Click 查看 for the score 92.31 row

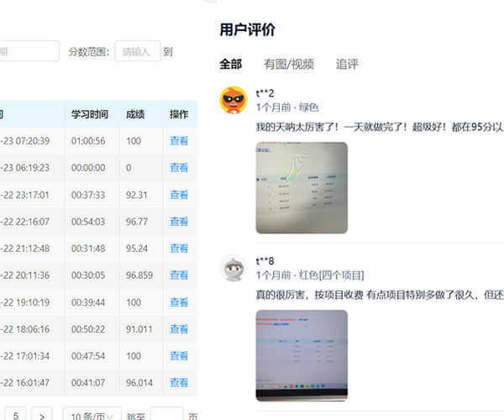[x=179, y=195]
